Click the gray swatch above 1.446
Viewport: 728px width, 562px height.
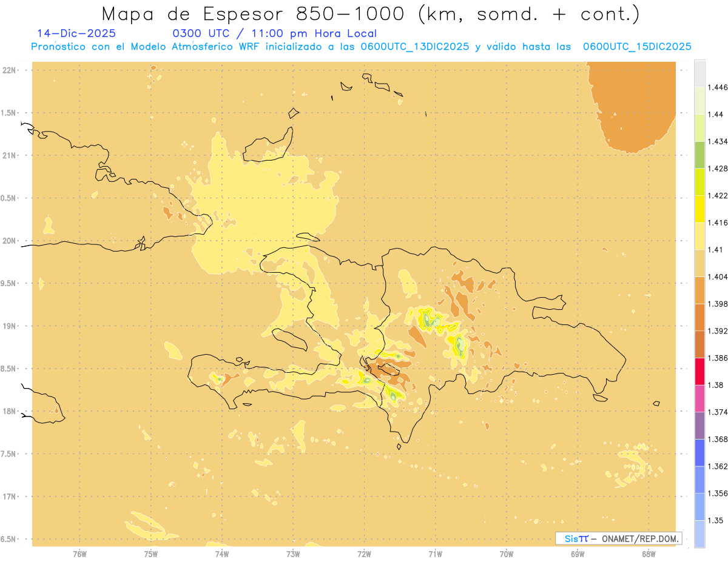(699, 73)
